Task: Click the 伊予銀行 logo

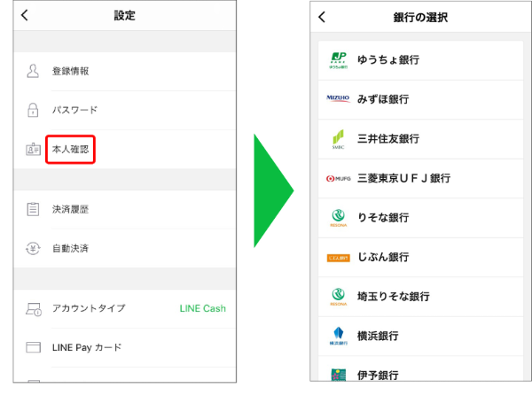Action: tap(339, 375)
